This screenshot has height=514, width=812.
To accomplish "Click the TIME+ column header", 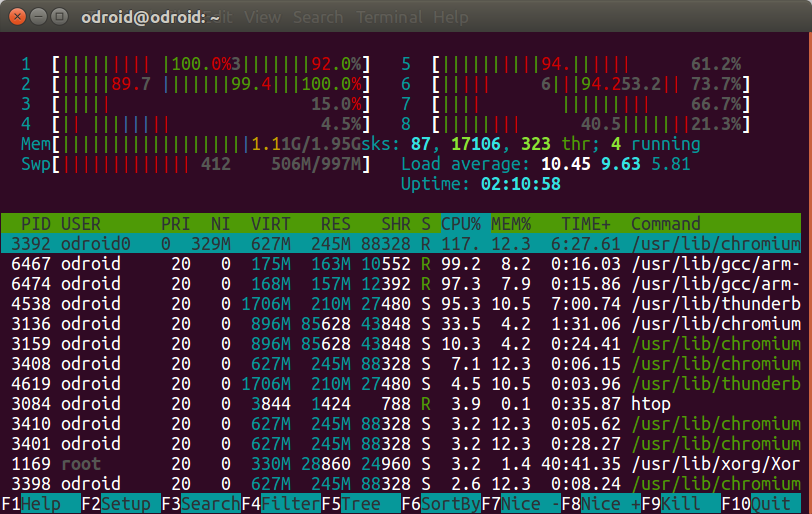I will pos(586,224).
